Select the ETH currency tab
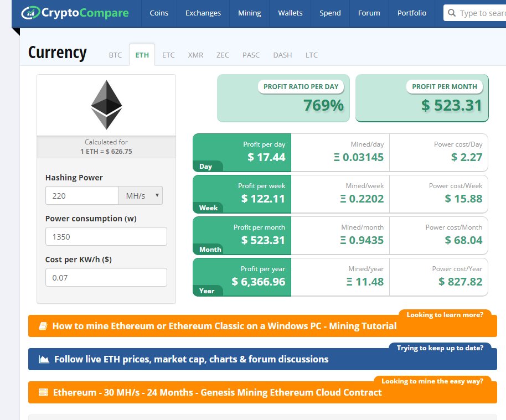The height and width of the screenshot is (420, 506). click(142, 55)
